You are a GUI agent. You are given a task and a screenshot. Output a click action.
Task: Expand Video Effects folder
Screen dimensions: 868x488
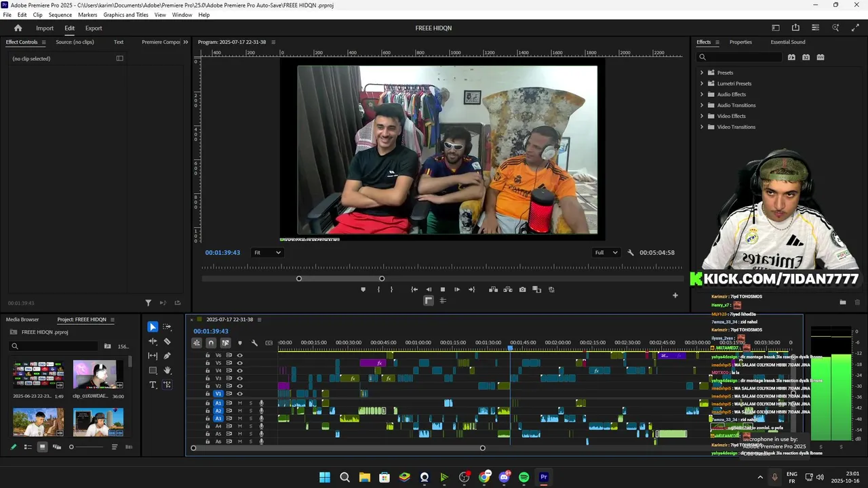click(x=702, y=116)
